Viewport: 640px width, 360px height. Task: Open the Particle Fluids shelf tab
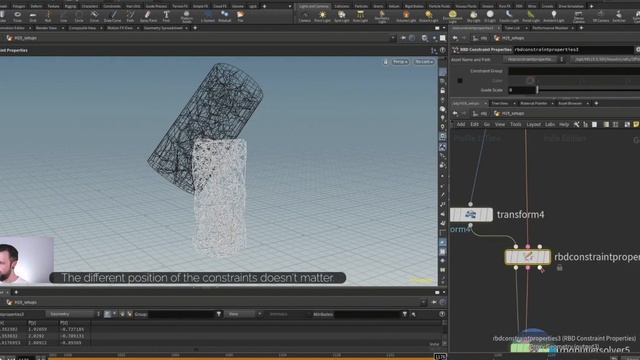tap(439, 6)
